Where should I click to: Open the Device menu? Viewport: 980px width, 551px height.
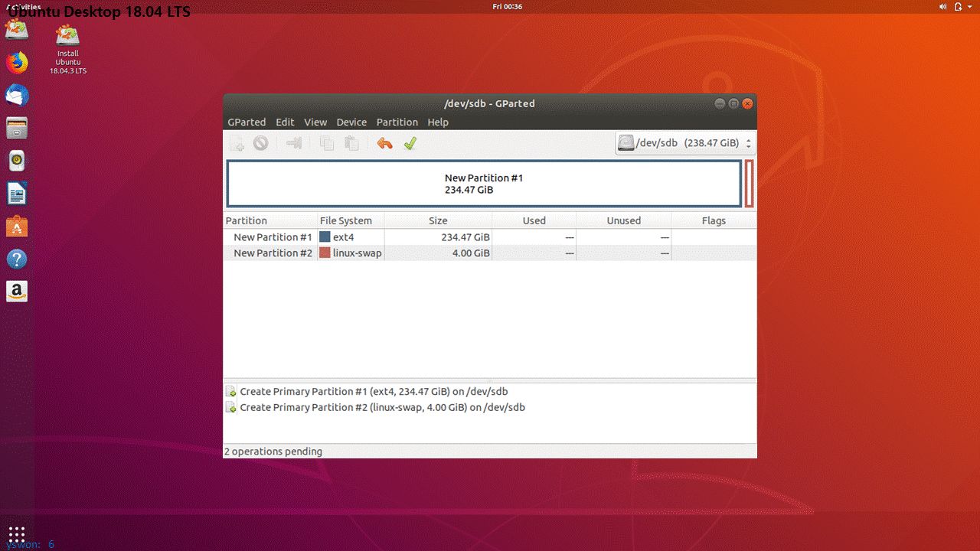351,122
